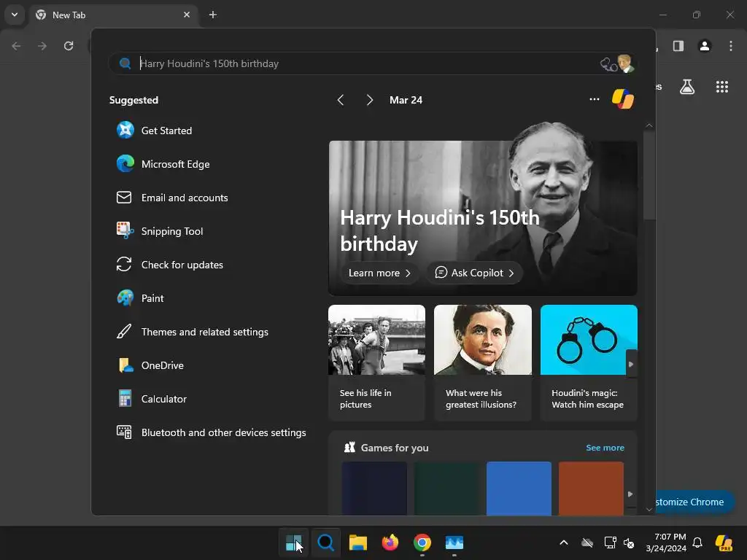Click the taskbar Search icon
747x560 pixels.
326,542
